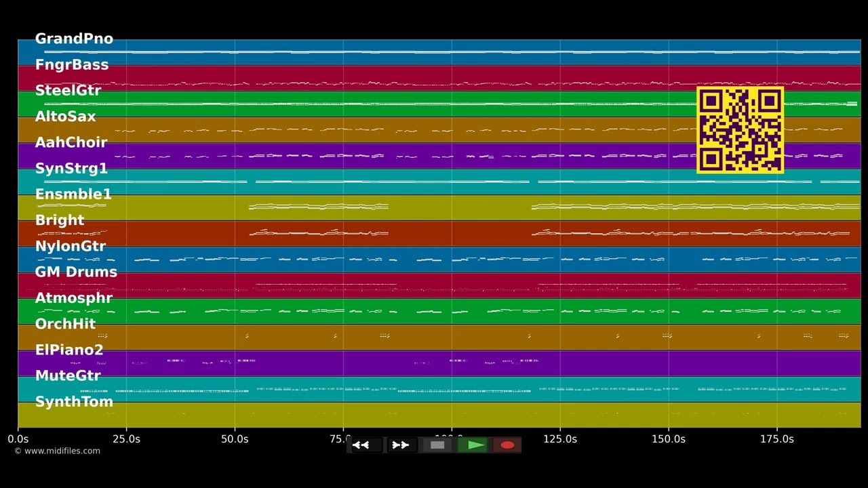Click the red record button
The image size is (868, 488).
[x=507, y=445]
